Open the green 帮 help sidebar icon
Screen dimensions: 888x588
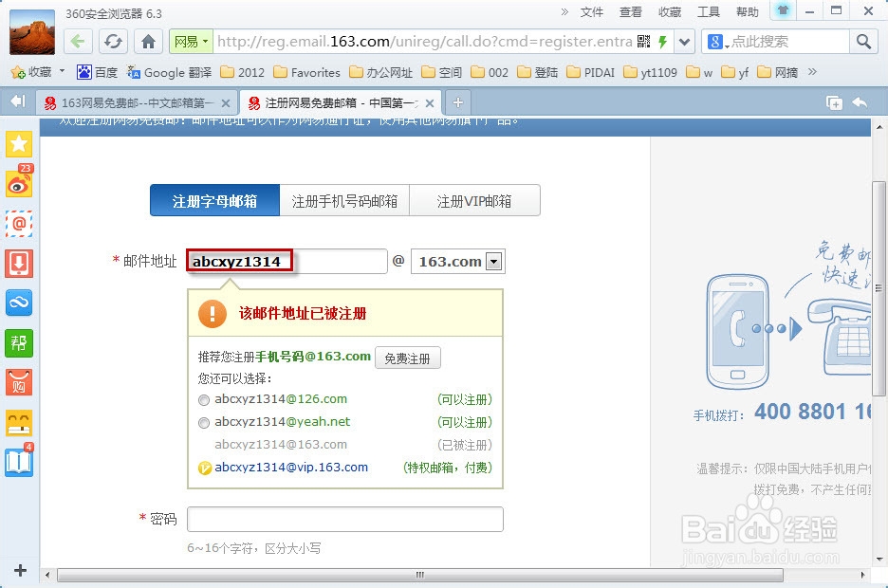pyautogui.click(x=19, y=343)
